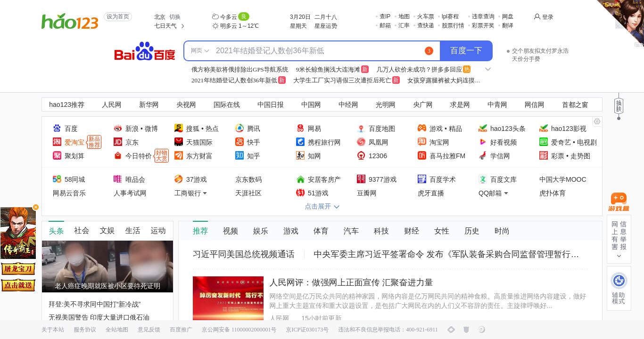
Task: Open 人民网 in the top nav
Action: pos(112,105)
